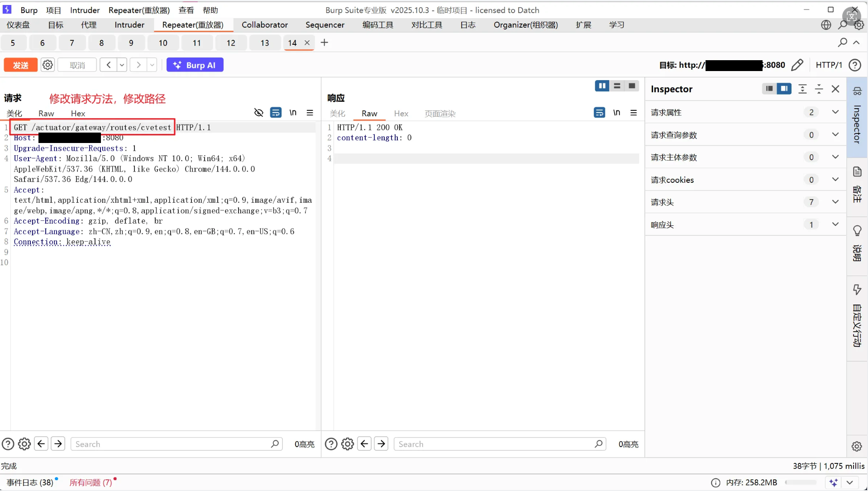Viewport: 868px width, 491px height.
Task: Go to previous request in history
Action: coord(109,65)
